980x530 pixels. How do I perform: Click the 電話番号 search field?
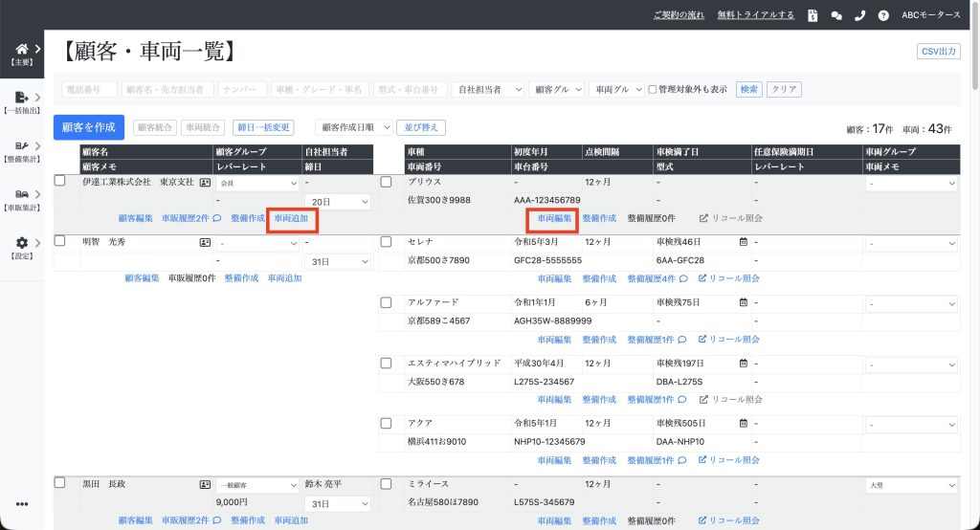pos(89,89)
